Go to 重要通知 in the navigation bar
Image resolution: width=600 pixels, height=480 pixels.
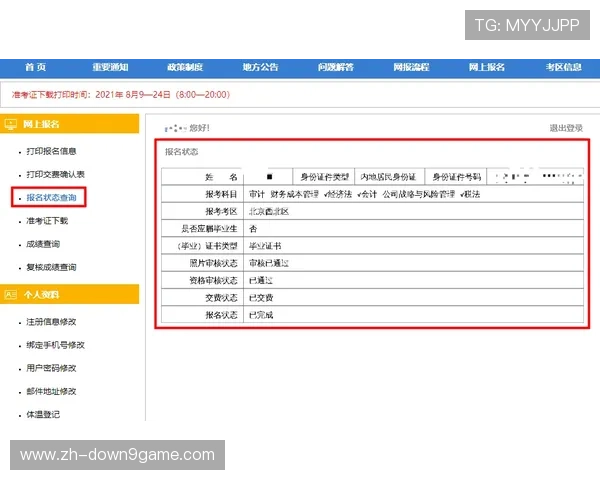point(110,67)
